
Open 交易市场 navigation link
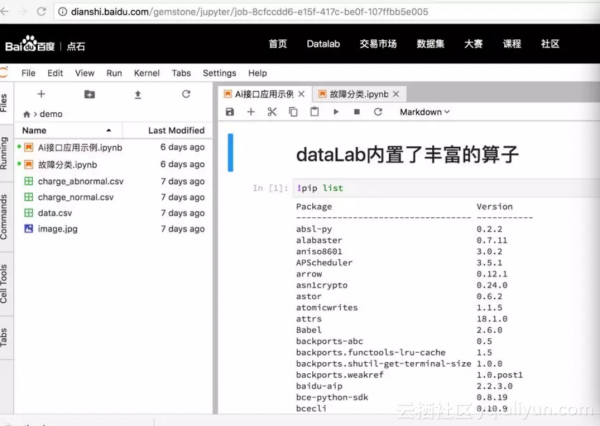378,44
